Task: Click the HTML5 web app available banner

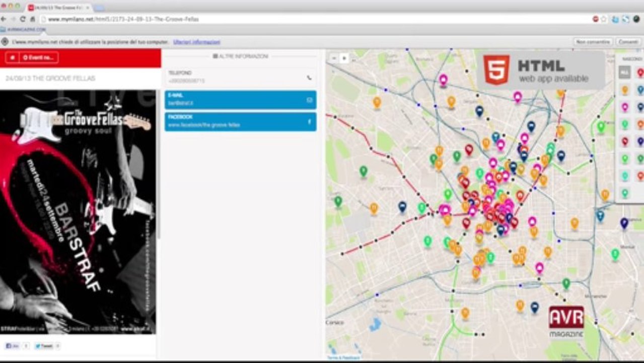Action: pyautogui.click(x=541, y=70)
